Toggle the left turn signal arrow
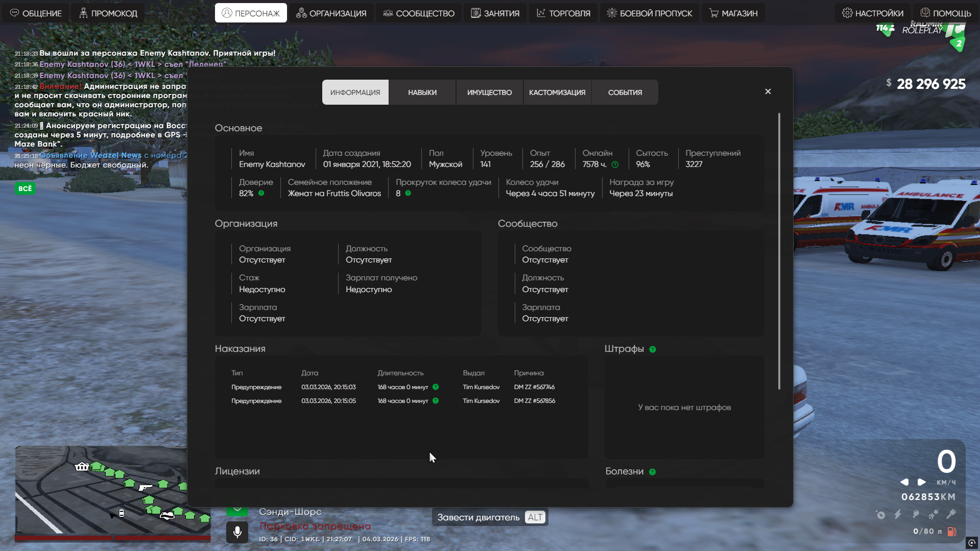Viewport: 980px width, 551px height. (904, 482)
